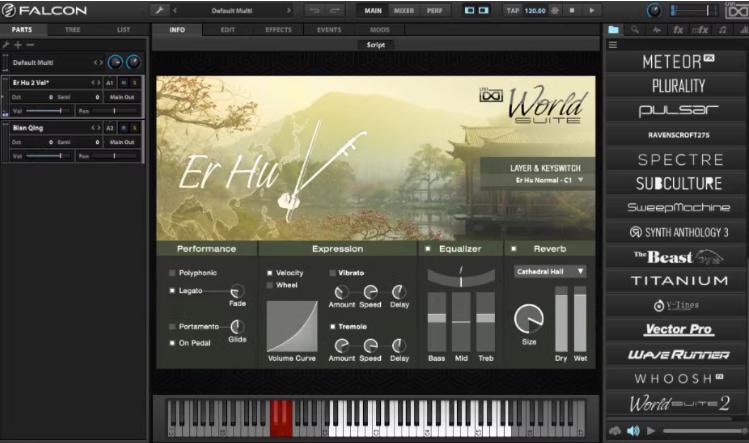Enable the Portamento checkbox
The height and width of the screenshot is (443, 749).
172,326
